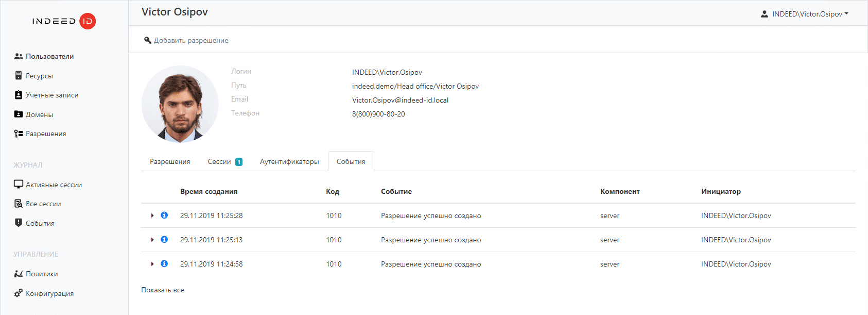This screenshot has height=315, width=868.
Task: Open Конфигурация via the gears icon
Action: [x=19, y=293]
